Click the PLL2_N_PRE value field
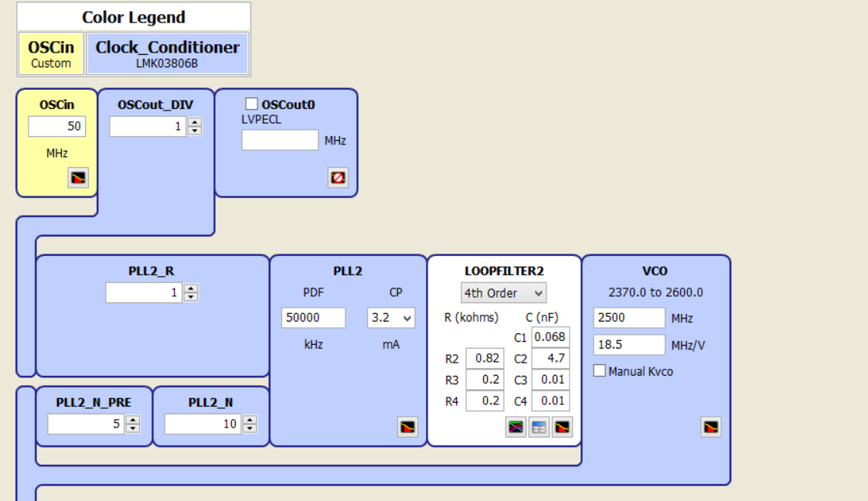The width and height of the screenshot is (868, 501). (x=87, y=424)
